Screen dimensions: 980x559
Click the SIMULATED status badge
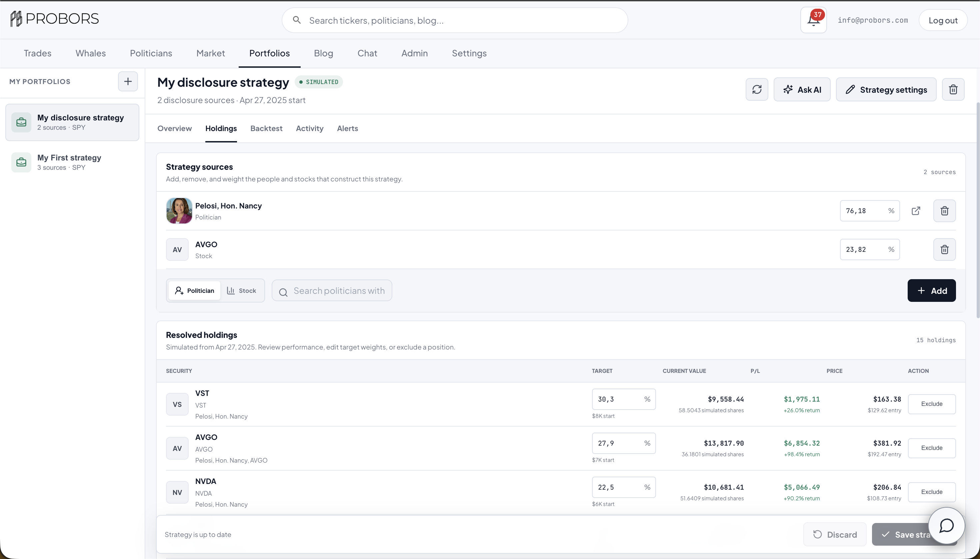tap(318, 82)
